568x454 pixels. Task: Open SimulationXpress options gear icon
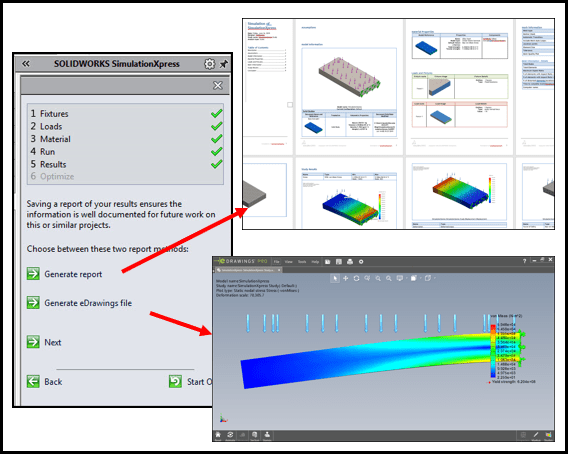pos(209,64)
